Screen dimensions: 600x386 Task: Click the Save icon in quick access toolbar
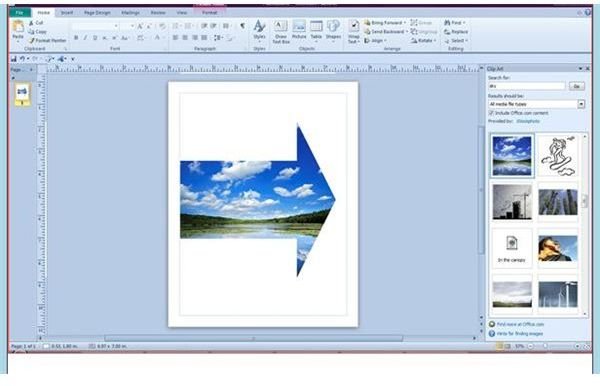[x=14, y=59]
